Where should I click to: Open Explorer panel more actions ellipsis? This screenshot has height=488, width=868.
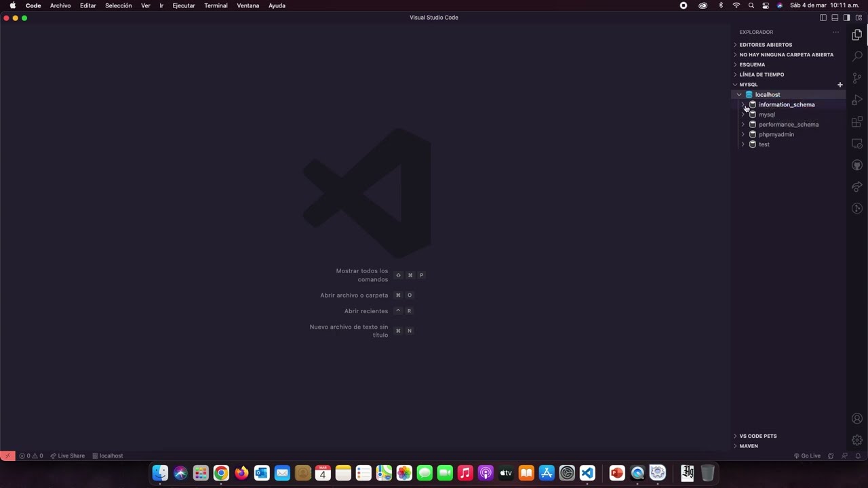click(835, 32)
